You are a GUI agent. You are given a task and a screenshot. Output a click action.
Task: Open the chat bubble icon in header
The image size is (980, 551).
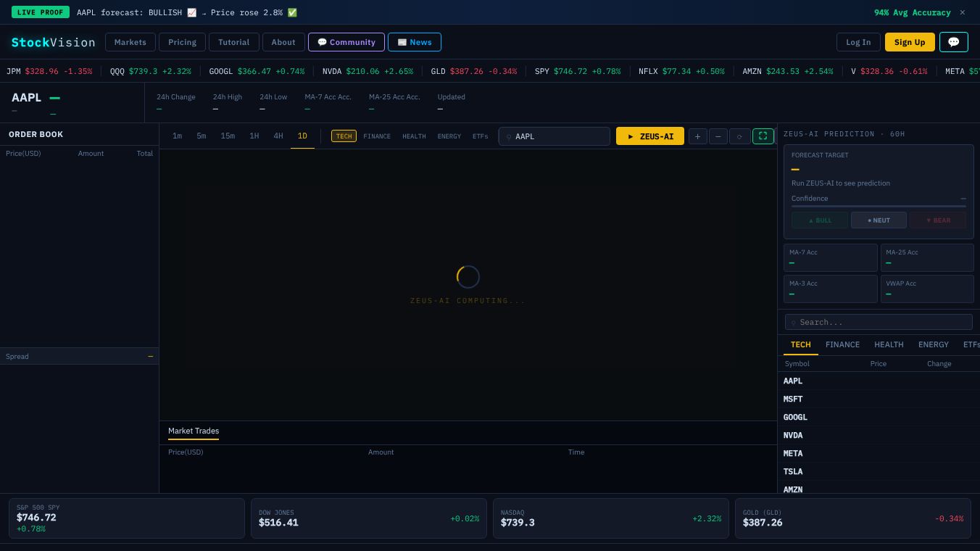pos(953,42)
